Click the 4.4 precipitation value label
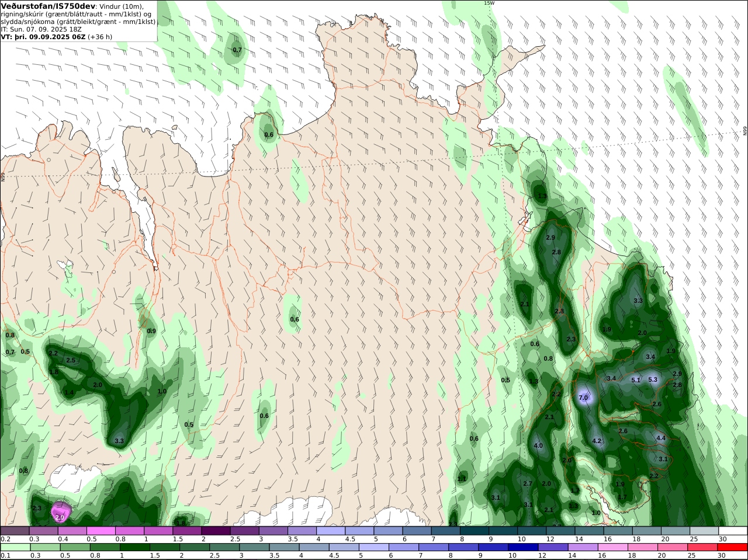The height and width of the screenshot is (560, 748). (x=661, y=438)
